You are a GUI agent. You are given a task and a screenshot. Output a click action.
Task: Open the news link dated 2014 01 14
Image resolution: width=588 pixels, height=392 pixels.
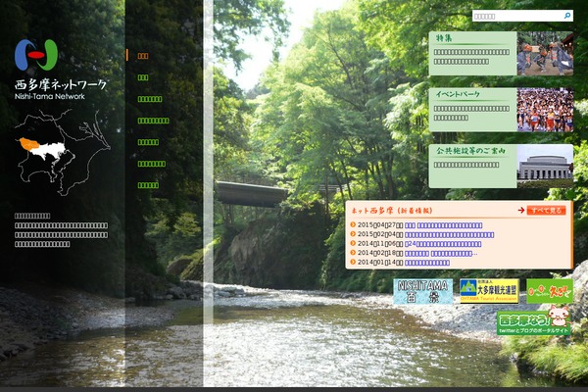(x=427, y=263)
